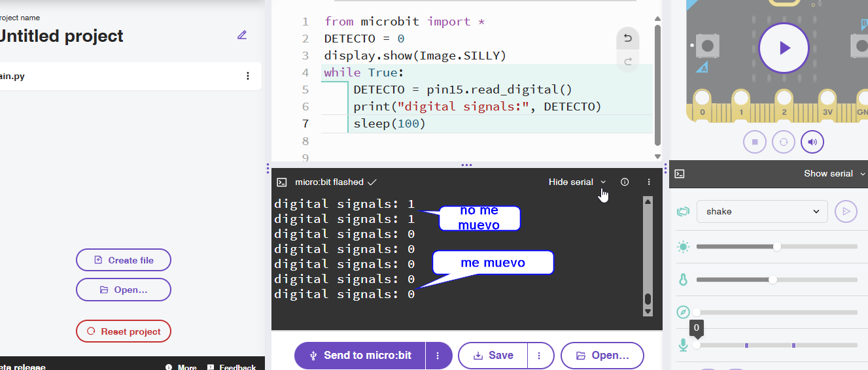Click the light level slider handle
The height and width of the screenshot is (370, 868).
pos(777,247)
